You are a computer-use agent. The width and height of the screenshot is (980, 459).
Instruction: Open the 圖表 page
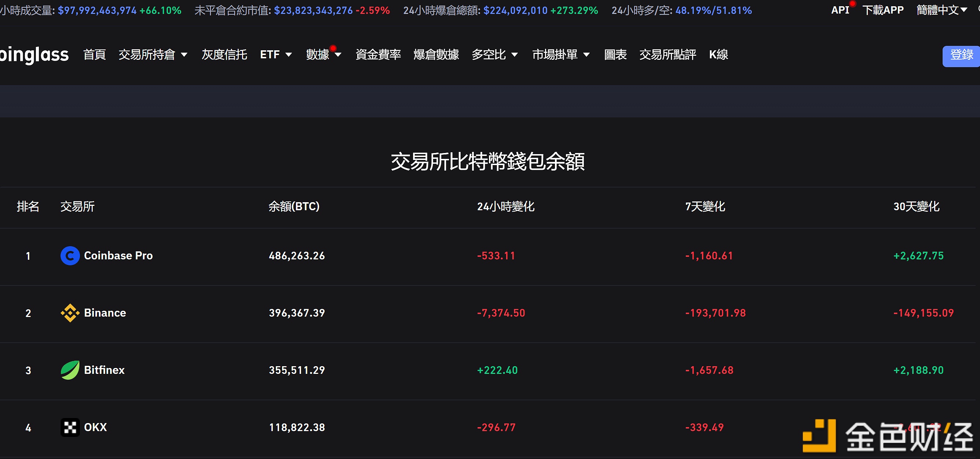(615, 55)
